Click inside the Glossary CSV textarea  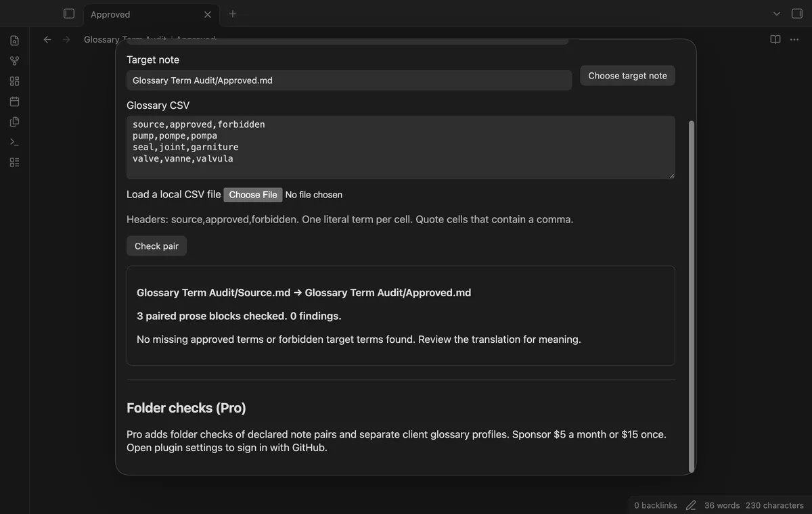[x=401, y=147]
